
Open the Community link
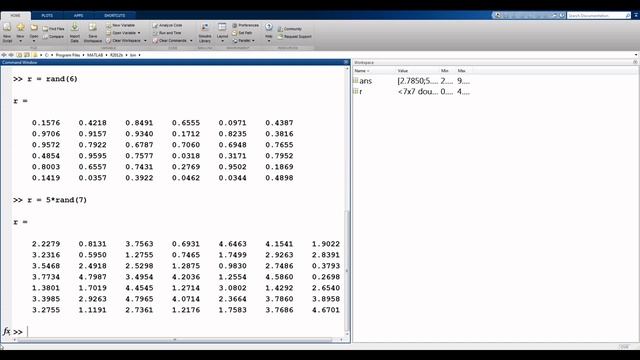(290, 29)
